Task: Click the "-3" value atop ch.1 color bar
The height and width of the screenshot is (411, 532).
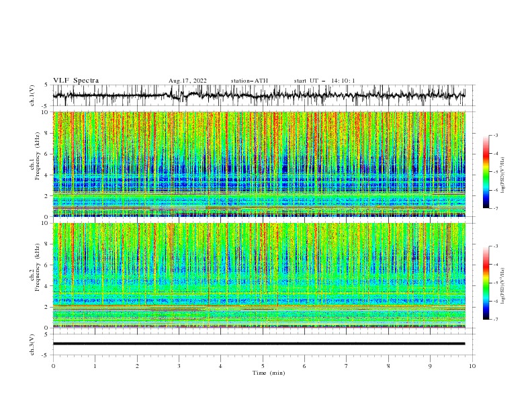Action: click(x=496, y=135)
